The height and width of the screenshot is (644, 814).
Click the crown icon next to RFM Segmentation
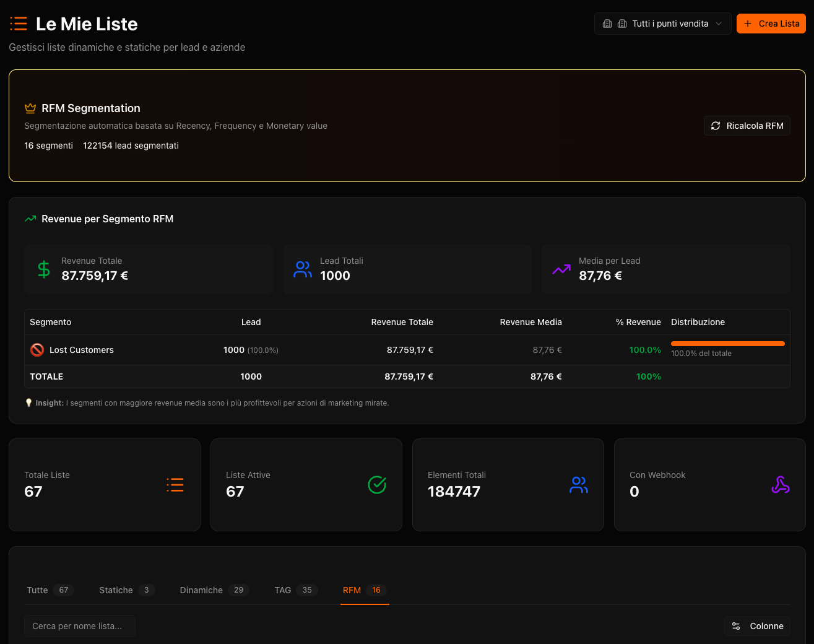point(30,108)
